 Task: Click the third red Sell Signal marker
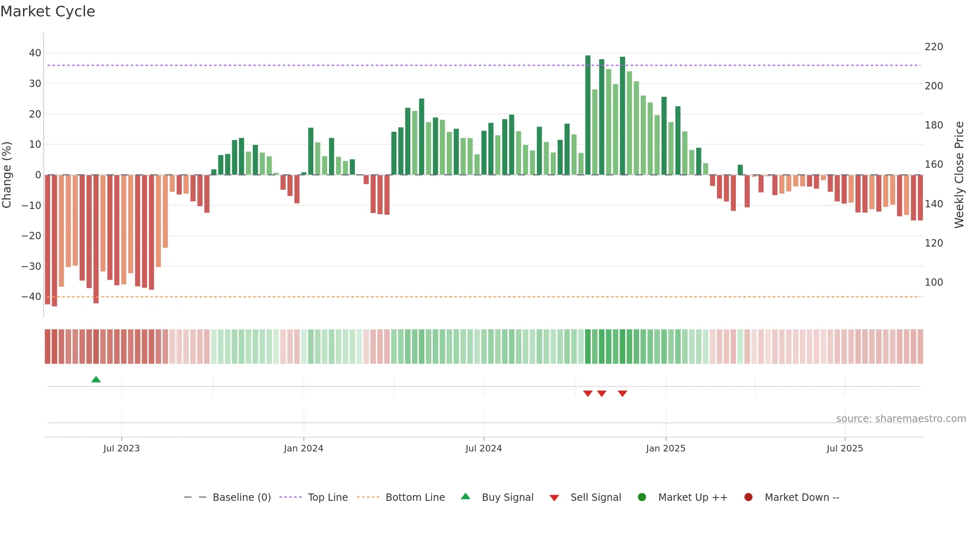click(x=622, y=393)
